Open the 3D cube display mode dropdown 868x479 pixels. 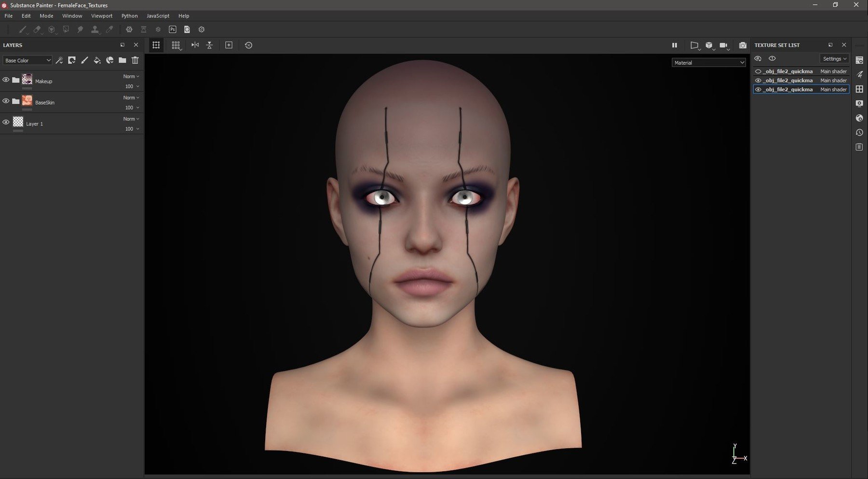click(x=709, y=45)
